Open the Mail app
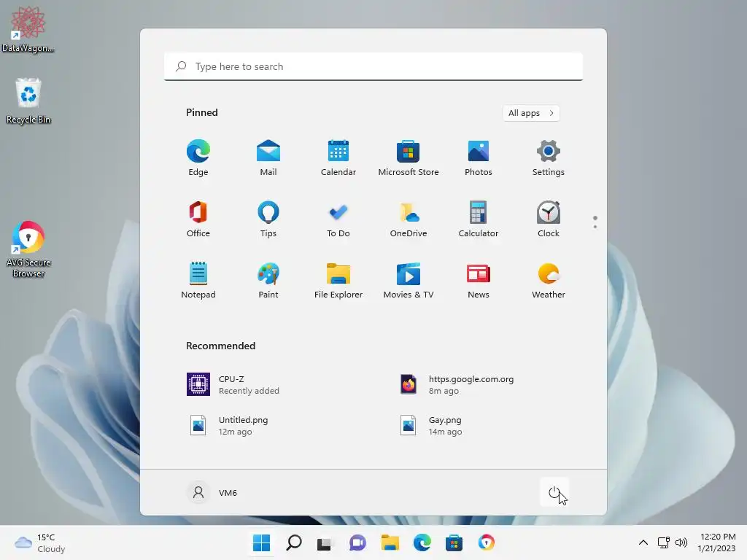Image resolution: width=747 pixels, height=560 pixels. pos(268,158)
